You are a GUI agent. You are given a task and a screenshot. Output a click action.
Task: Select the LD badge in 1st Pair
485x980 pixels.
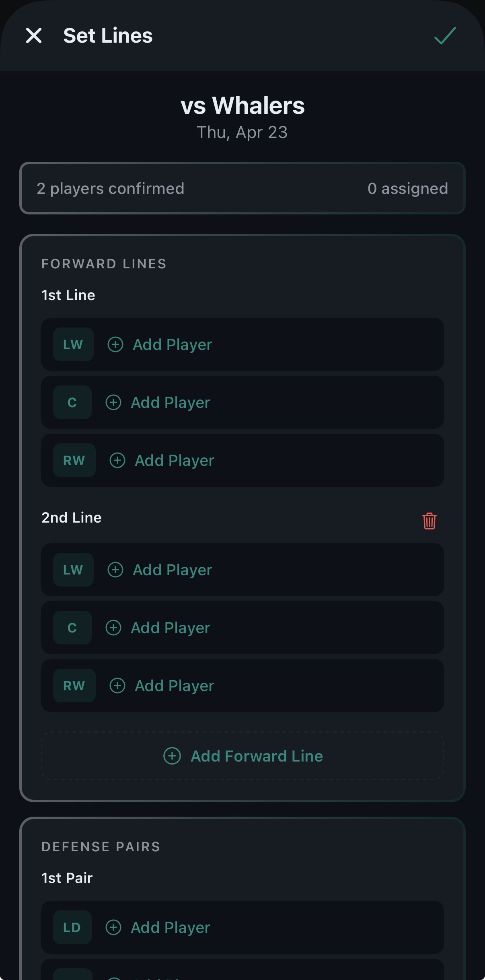point(72,927)
